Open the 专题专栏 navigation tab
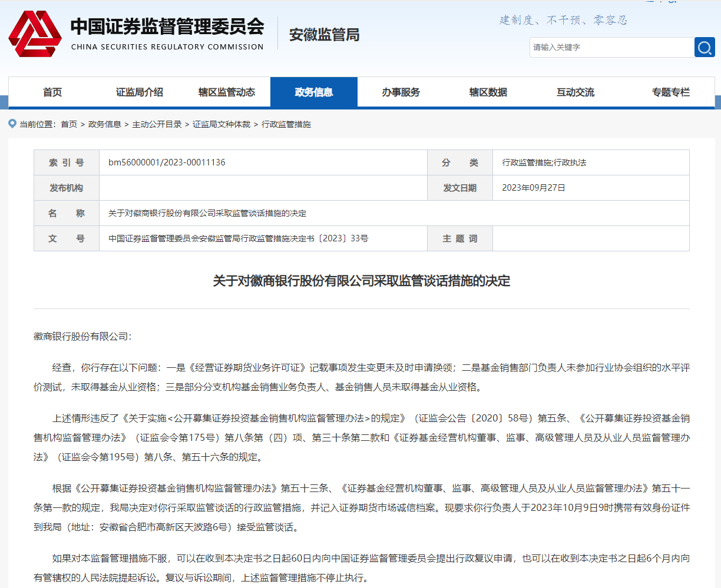 click(670, 92)
